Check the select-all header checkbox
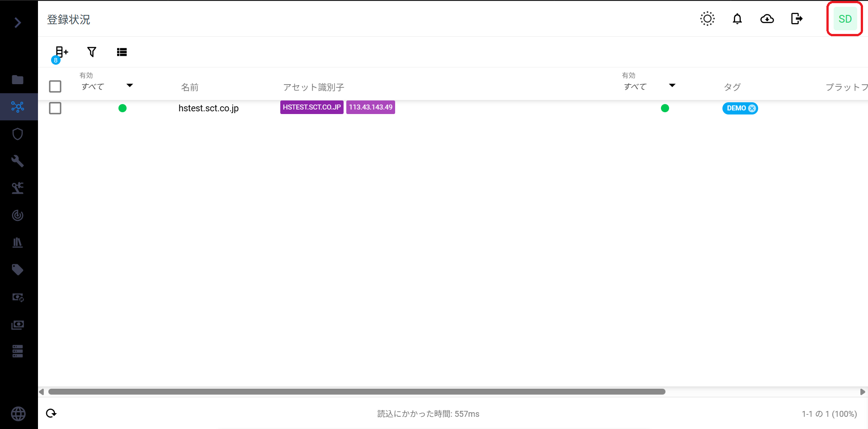 [55, 86]
